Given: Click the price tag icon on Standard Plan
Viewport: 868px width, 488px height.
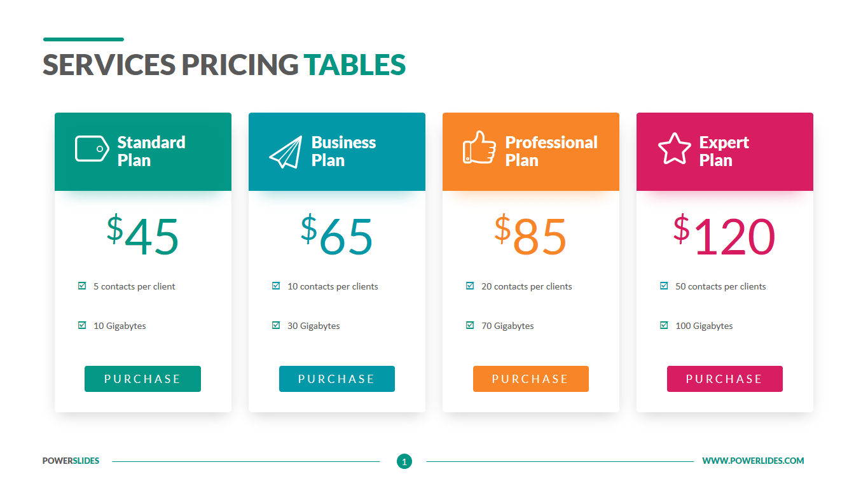Looking at the screenshot, I should [x=92, y=149].
